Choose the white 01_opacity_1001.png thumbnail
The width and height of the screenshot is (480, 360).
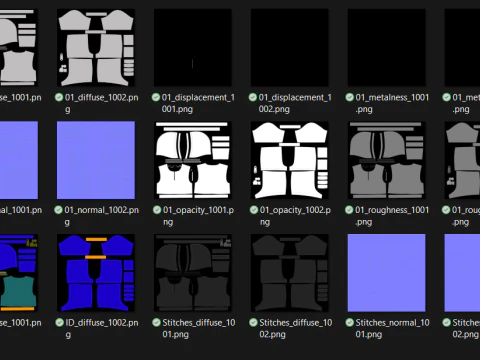click(193, 160)
